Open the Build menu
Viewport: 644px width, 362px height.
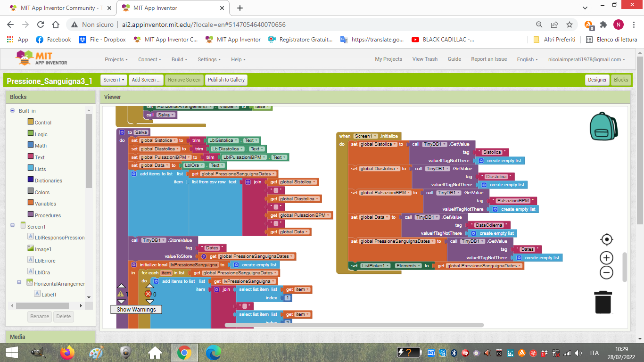click(179, 59)
